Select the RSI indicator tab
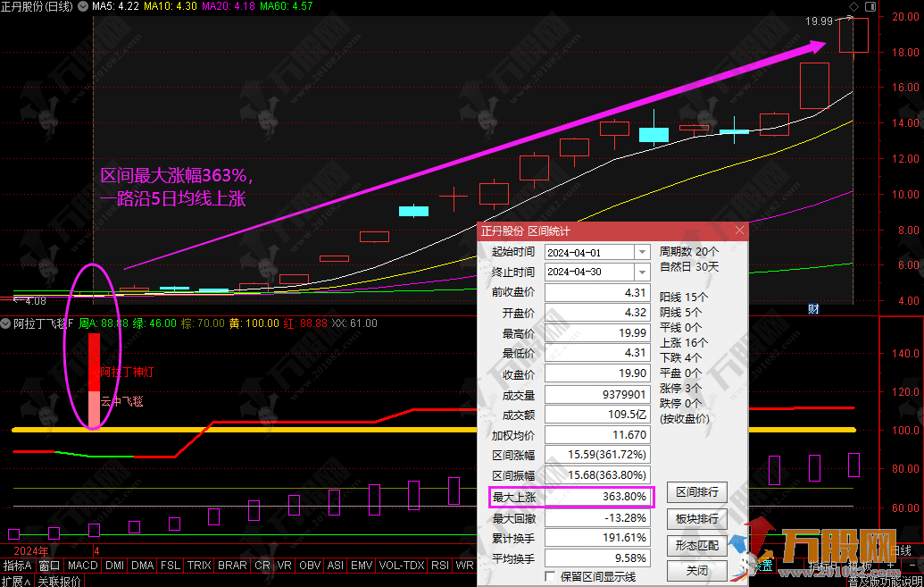Image resolution: width=924 pixels, height=587 pixels. [439, 566]
